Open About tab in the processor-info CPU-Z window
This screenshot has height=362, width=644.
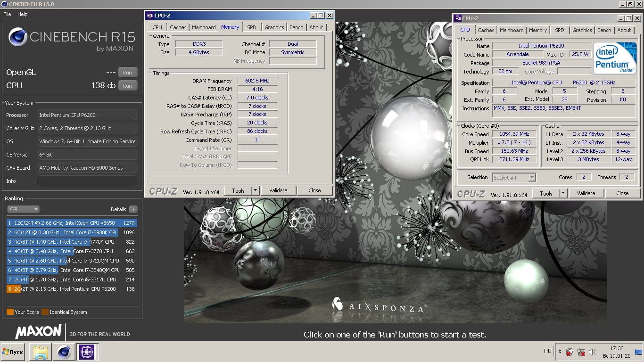coord(624,30)
